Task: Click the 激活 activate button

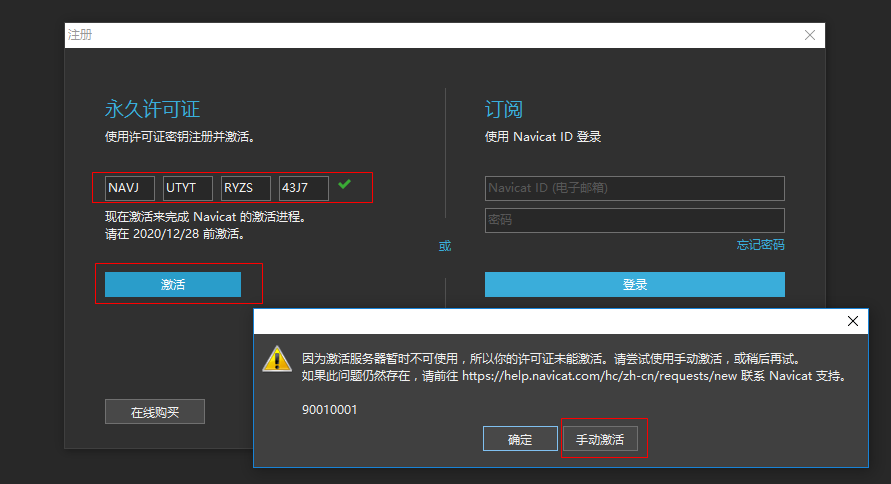Action: click(173, 284)
